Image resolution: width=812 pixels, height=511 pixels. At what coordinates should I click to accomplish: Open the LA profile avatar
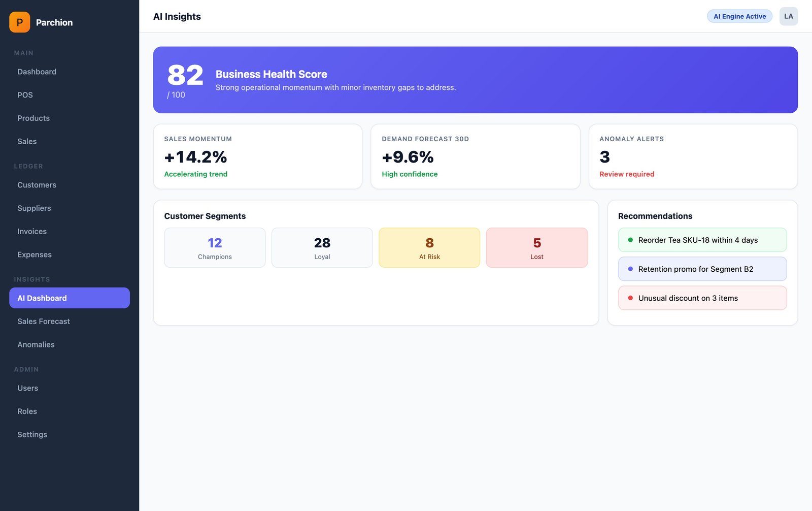pyautogui.click(x=788, y=16)
